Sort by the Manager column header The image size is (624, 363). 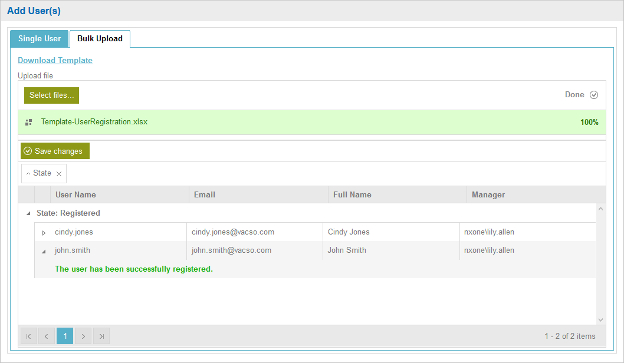click(536, 195)
